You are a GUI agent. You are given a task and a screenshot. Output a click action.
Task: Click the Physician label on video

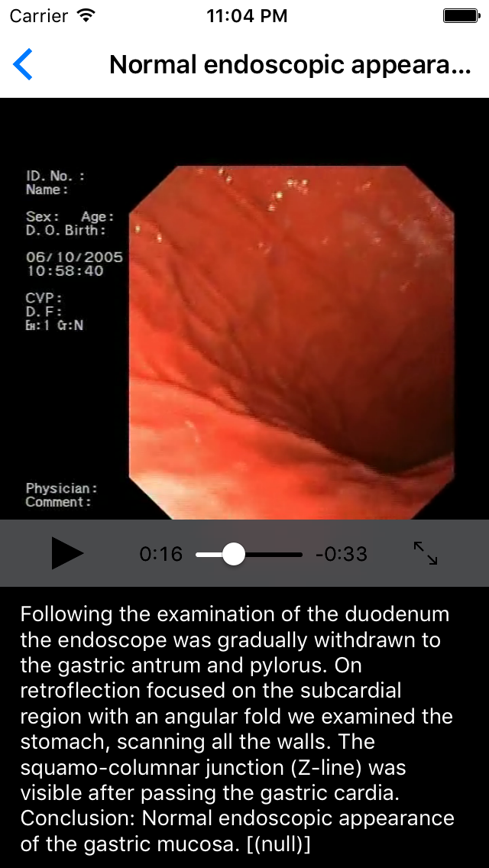(61, 488)
